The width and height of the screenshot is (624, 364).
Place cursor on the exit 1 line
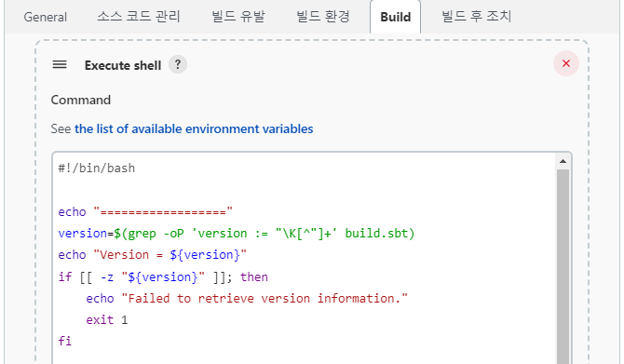107,320
